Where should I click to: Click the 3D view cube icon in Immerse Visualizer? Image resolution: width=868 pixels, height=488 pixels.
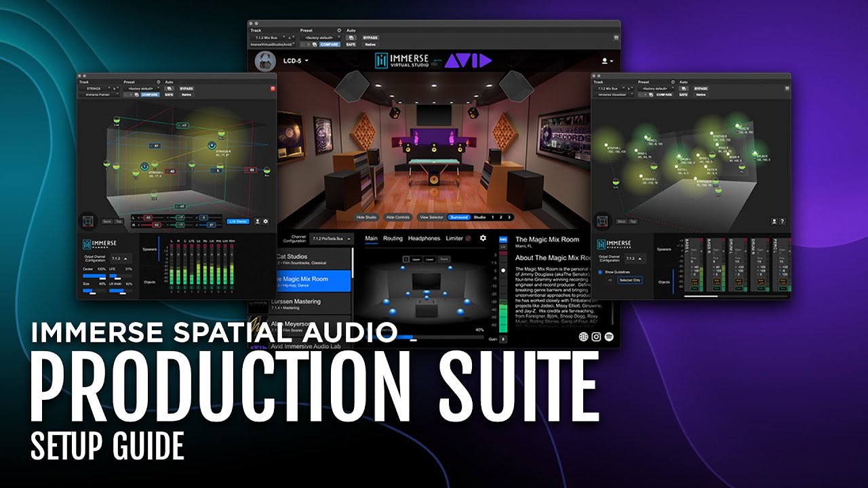coord(603,221)
